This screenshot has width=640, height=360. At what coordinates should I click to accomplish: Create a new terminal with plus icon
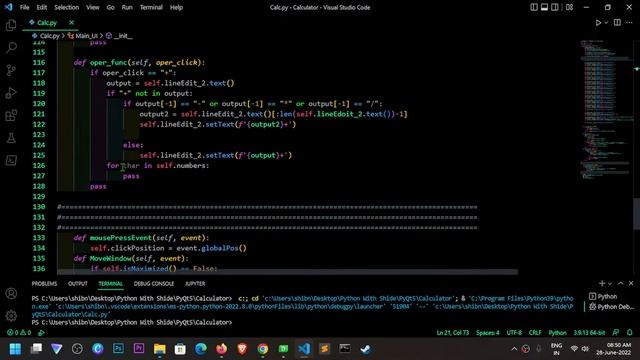602,283
